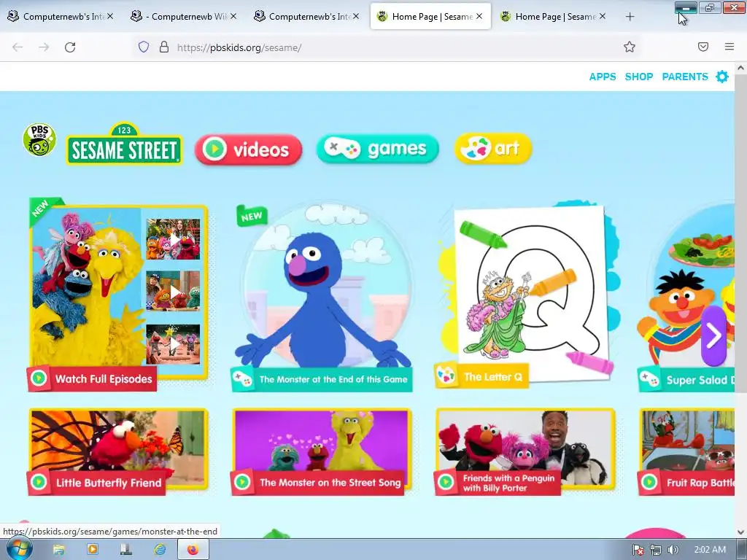This screenshot has width=747, height=560.
Task: Click play icon on Little Butterfly Friend label
Action: (x=39, y=483)
